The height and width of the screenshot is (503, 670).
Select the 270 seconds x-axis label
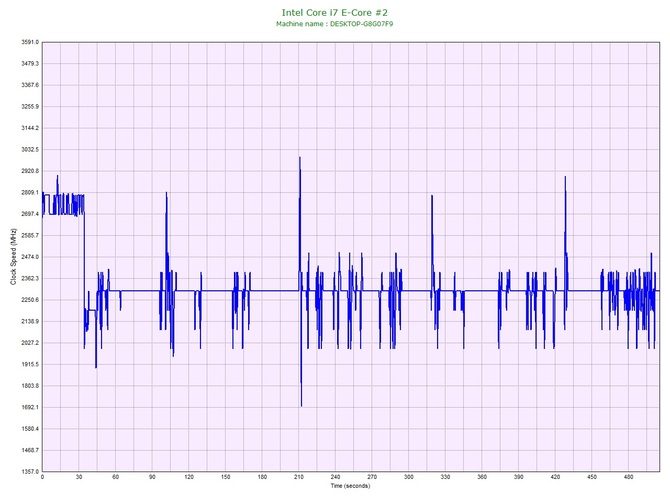(372, 477)
